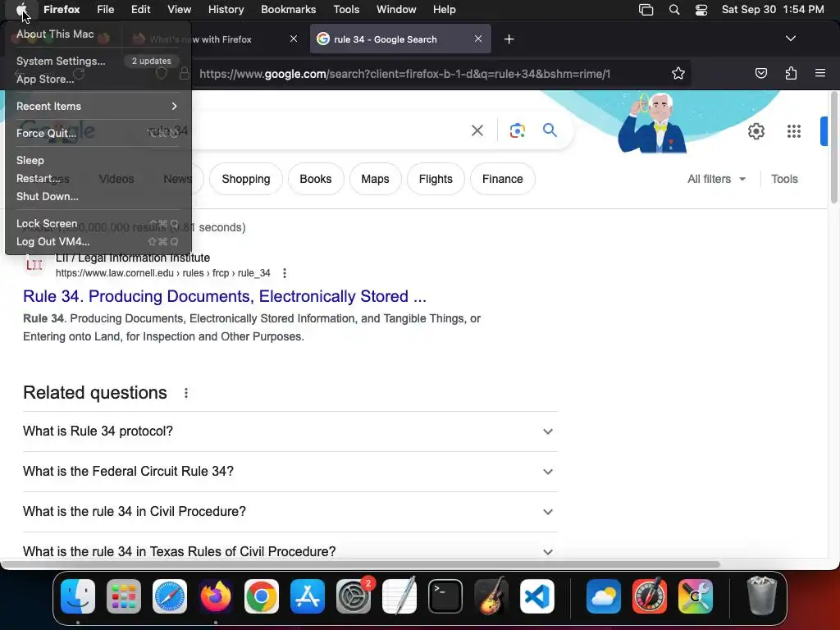Viewport: 840px width, 630px height.
Task: Select Restart in the Apple menu
Action: click(98, 178)
